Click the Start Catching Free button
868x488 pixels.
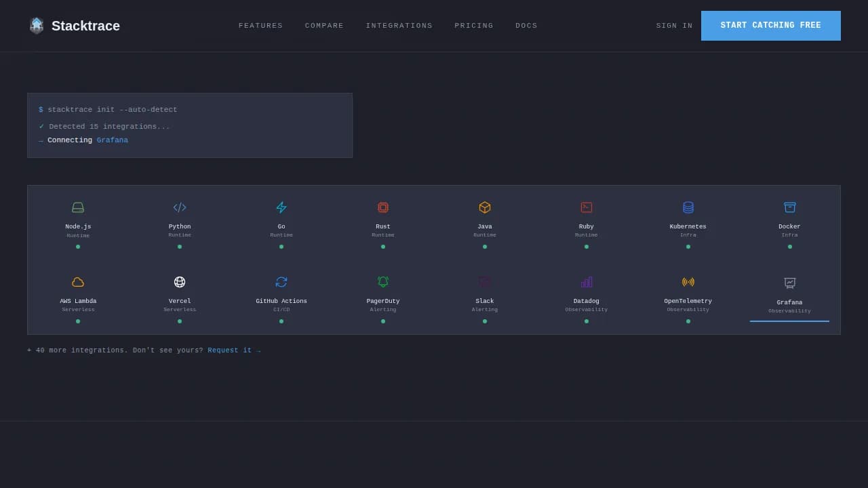click(x=771, y=26)
